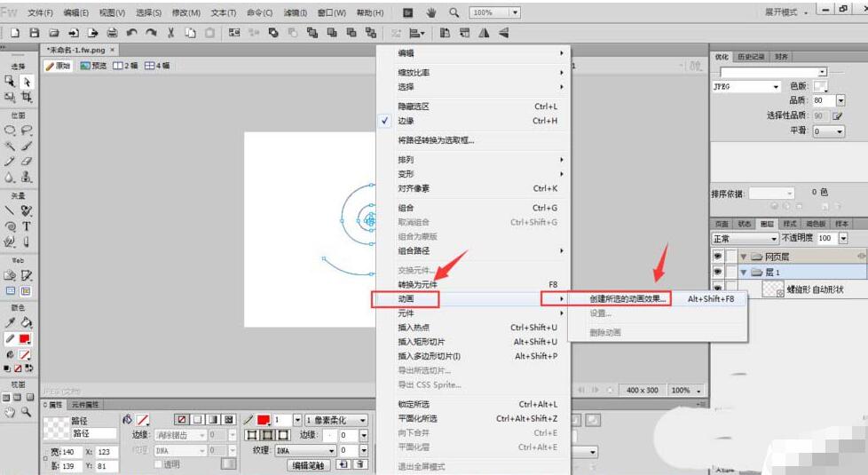The width and height of the screenshot is (868, 475).
Task: Open the JPEG format dropdown
Action: pos(746,86)
